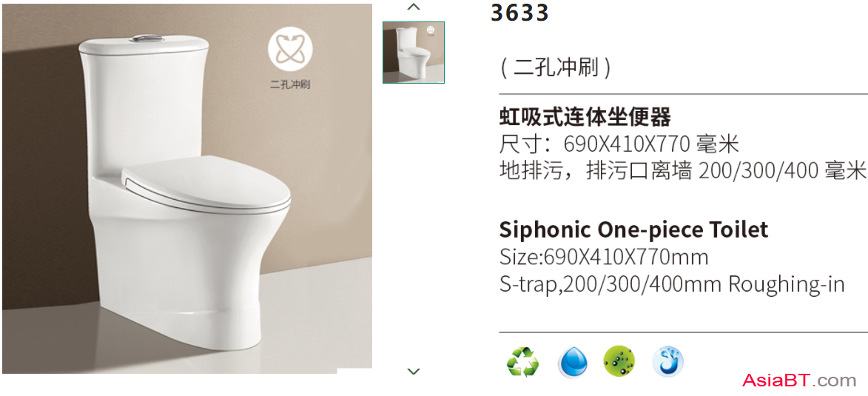
Task: Click the blue water drop icon
Action: (x=571, y=362)
